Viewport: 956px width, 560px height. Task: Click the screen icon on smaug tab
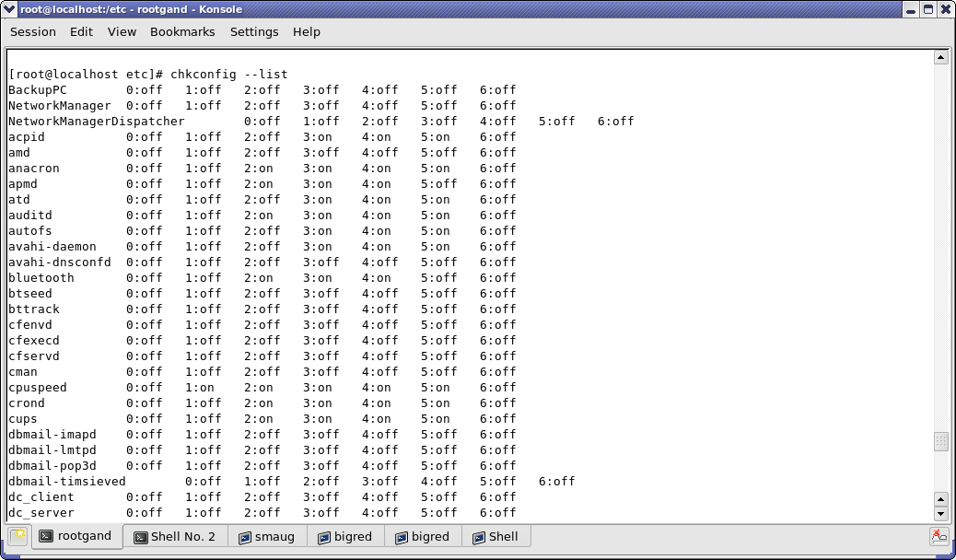(245, 537)
